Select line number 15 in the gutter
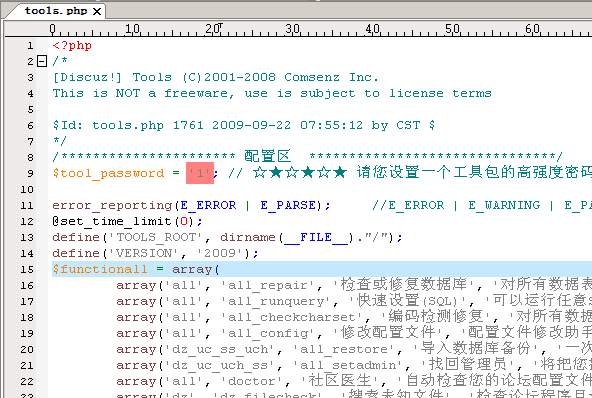 point(27,270)
